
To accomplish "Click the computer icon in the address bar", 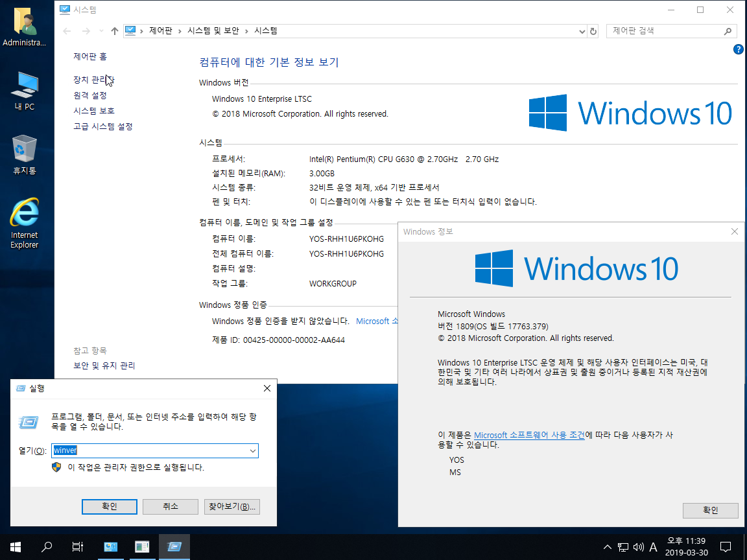I will (130, 30).
